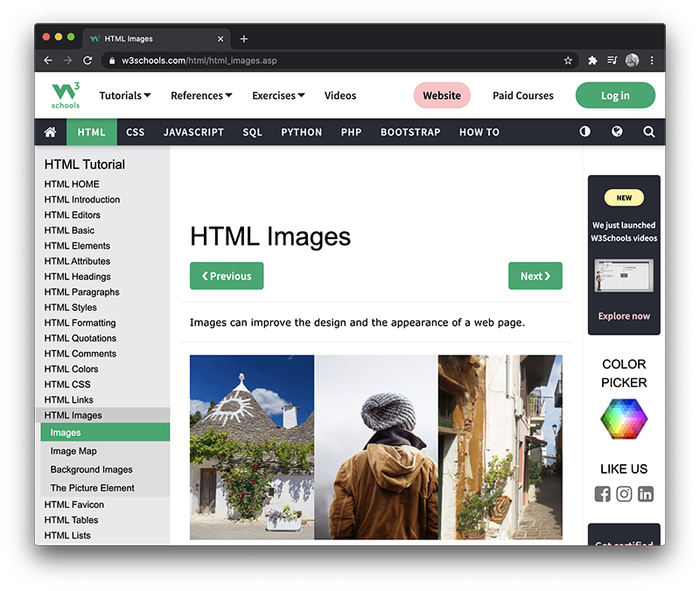Open W3Schools on Facebook

[602, 494]
